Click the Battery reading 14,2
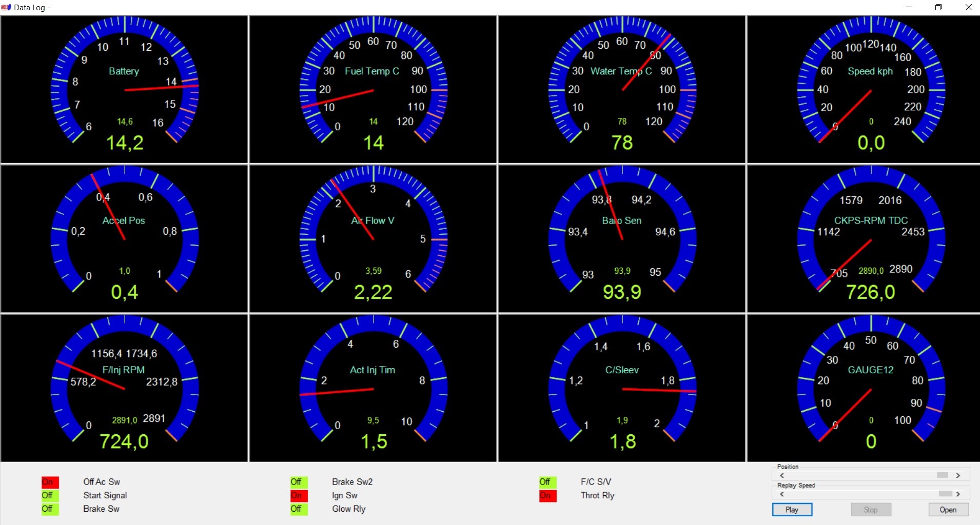 tap(125, 143)
